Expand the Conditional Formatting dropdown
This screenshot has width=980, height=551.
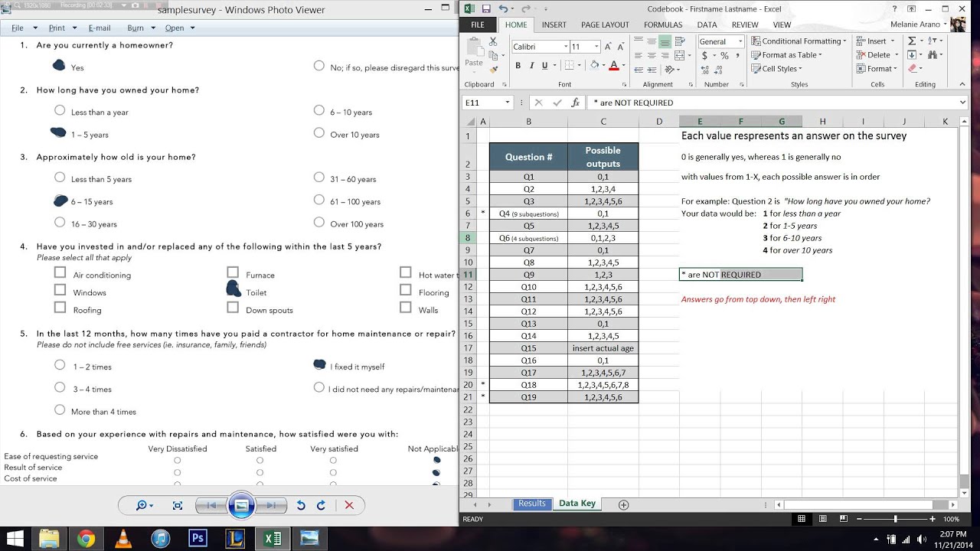799,41
